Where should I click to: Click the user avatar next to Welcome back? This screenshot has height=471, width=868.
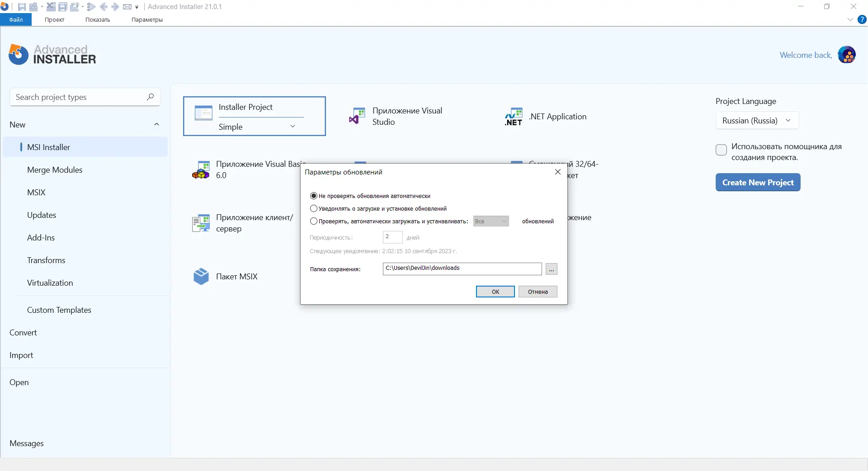847,55
